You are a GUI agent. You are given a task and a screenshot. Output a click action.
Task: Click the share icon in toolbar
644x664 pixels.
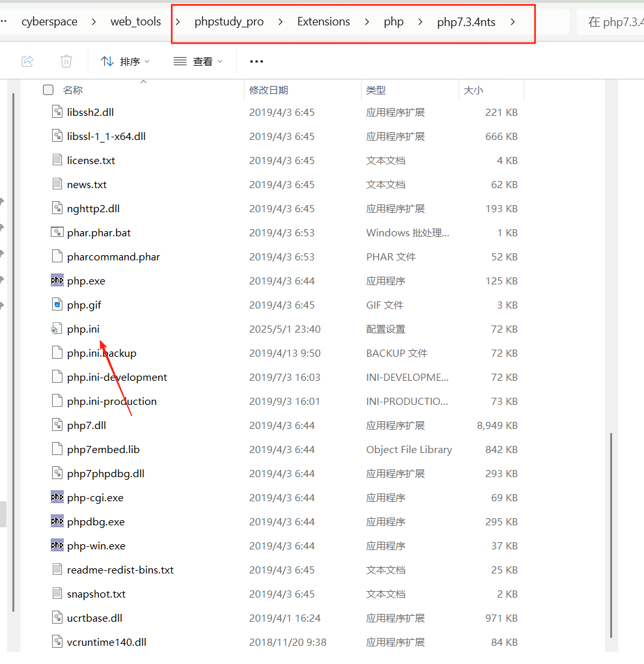tap(27, 61)
